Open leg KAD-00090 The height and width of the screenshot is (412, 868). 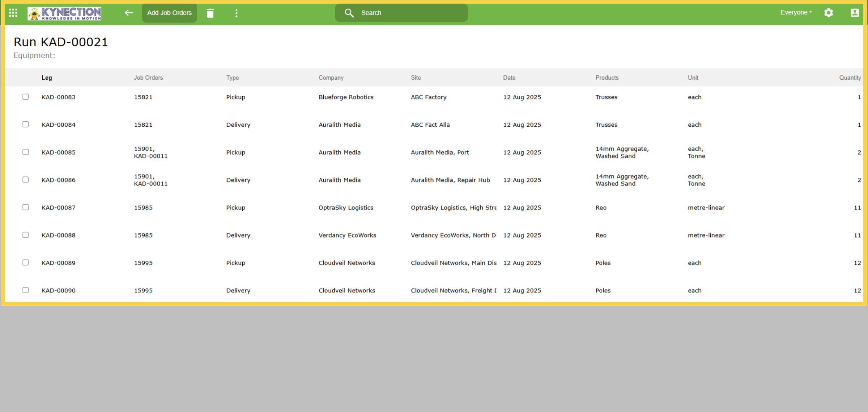(x=59, y=290)
